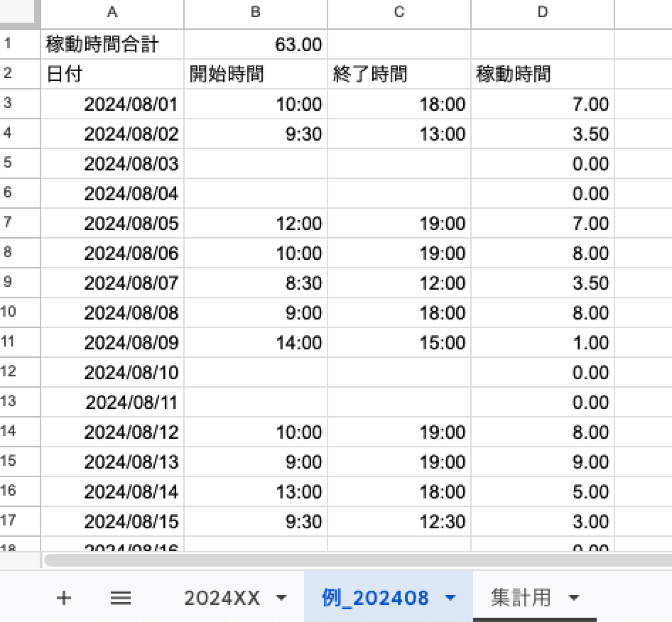Select row 1 header
Screen dimensions: 672x622
click(9, 44)
